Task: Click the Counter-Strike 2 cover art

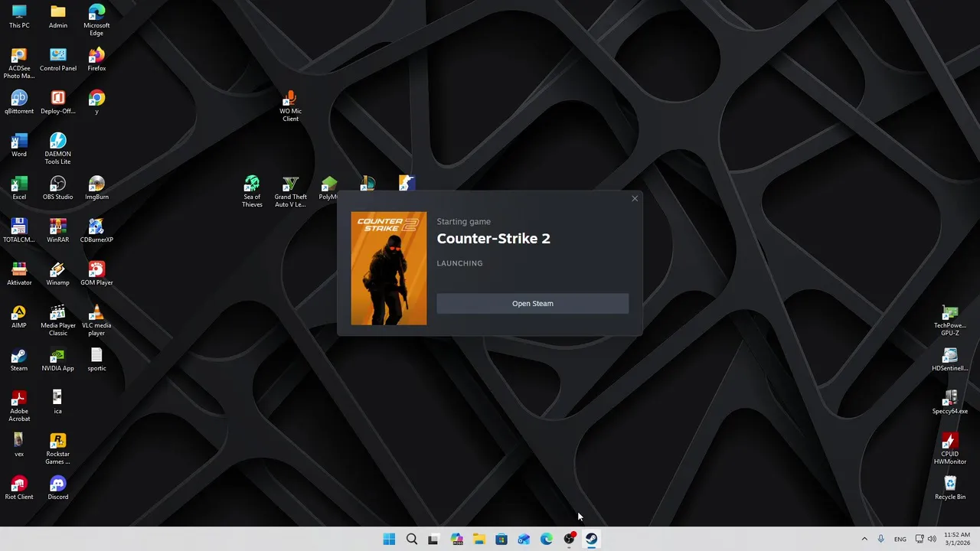Action: tap(389, 269)
